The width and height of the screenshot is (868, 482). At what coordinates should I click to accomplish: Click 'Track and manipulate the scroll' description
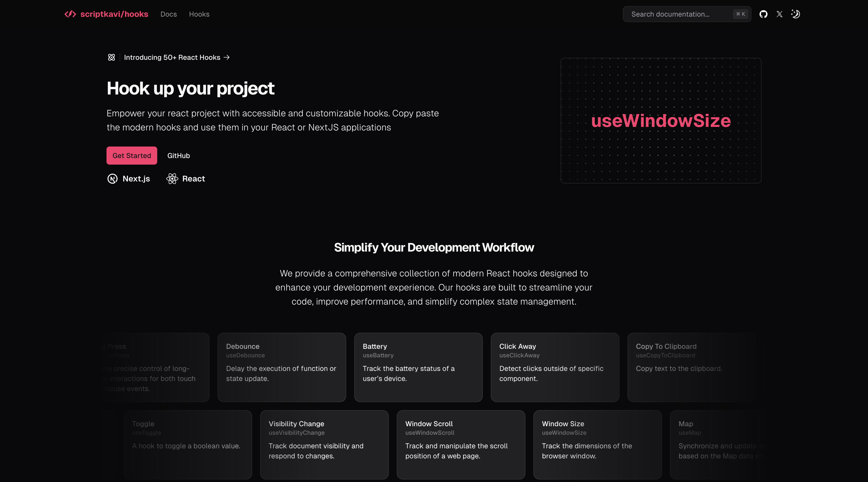point(456,451)
